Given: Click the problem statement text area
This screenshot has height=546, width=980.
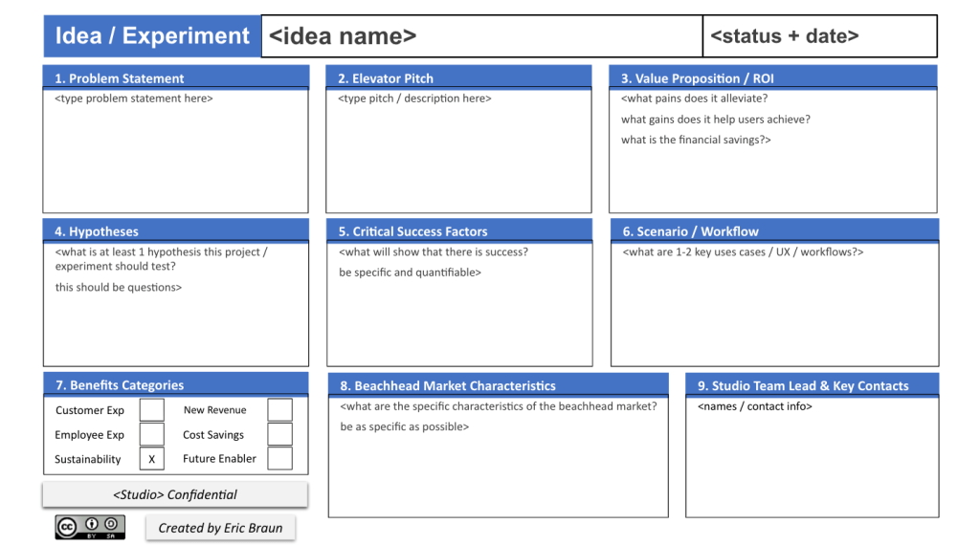Looking at the screenshot, I should (175, 150).
